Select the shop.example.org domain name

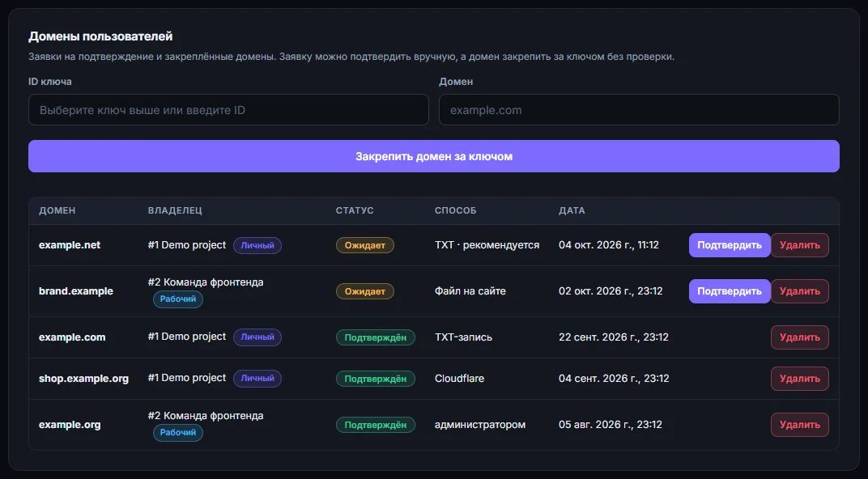pos(83,379)
